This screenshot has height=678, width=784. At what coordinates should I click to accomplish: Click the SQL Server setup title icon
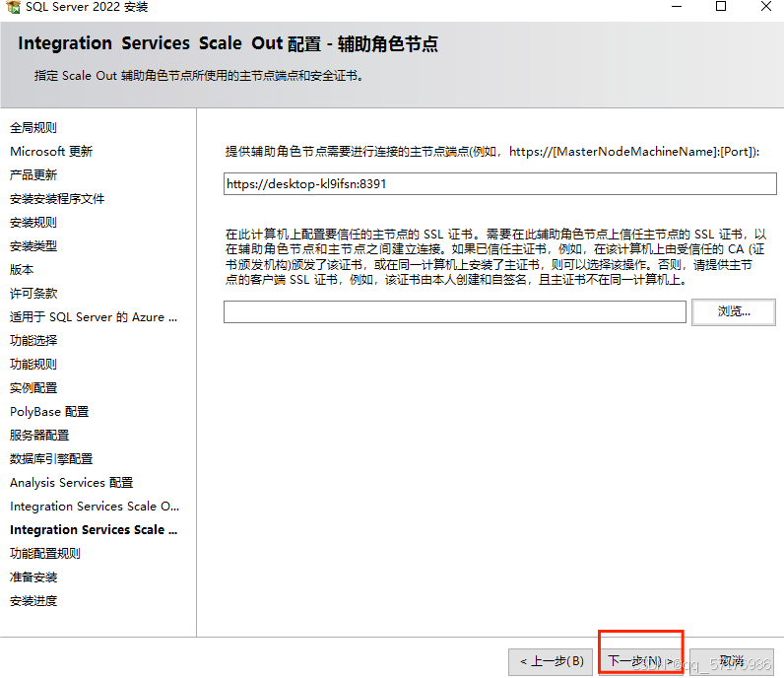tap(14, 7)
